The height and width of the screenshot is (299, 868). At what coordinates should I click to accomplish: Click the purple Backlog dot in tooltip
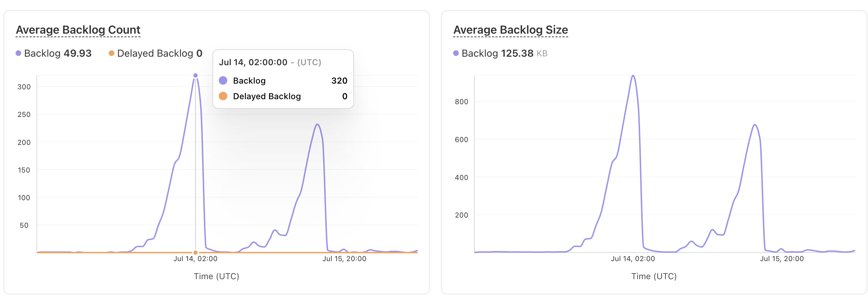223,80
